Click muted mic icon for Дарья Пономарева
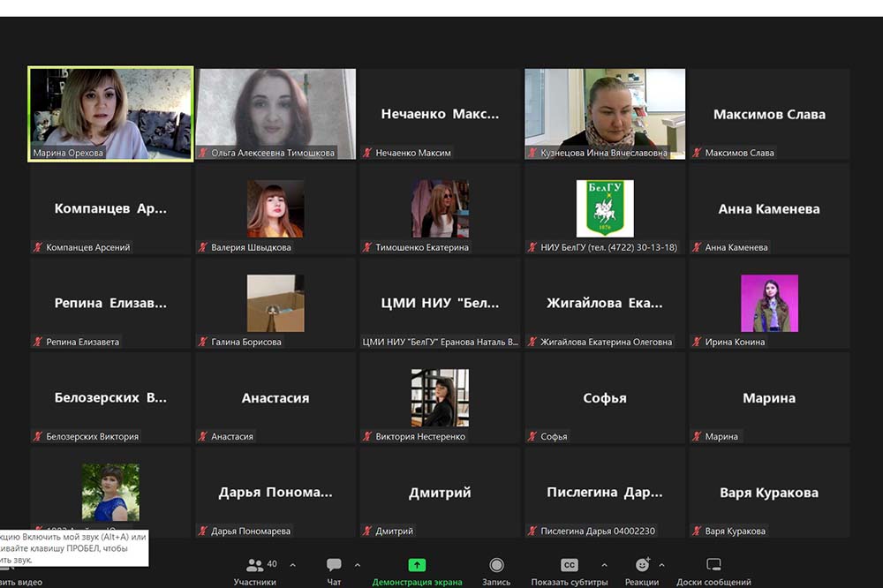The width and height of the screenshot is (883, 588). [203, 531]
